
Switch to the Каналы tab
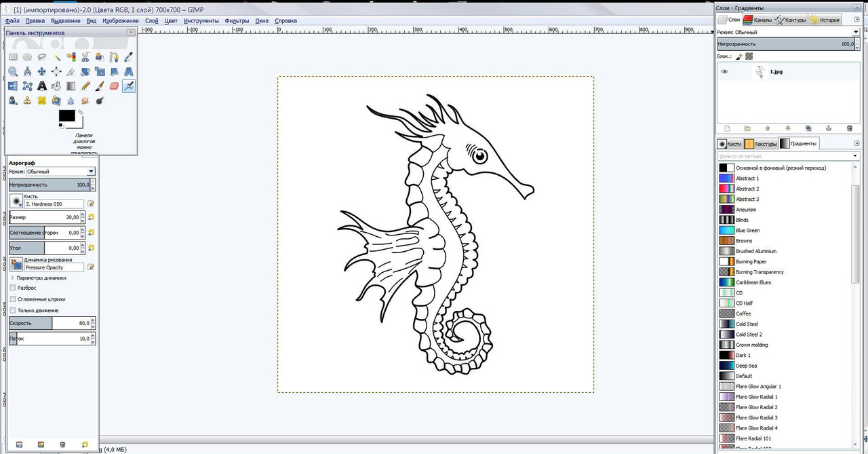(x=757, y=20)
